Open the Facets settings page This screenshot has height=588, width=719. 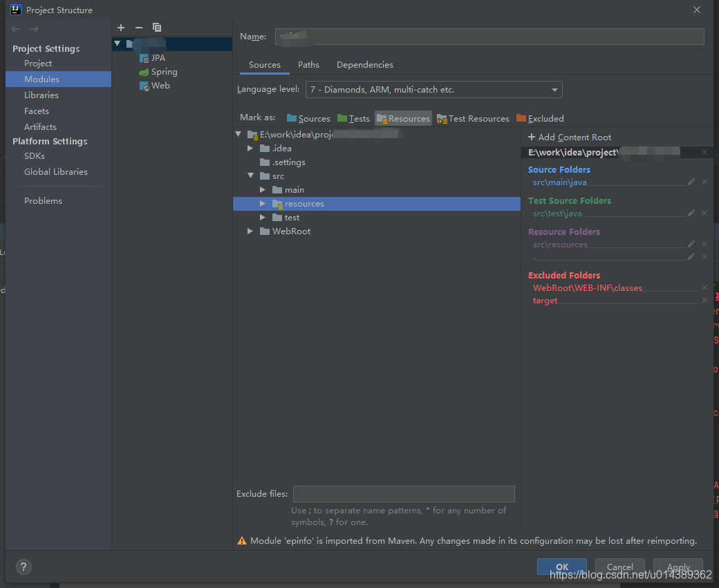click(x=36, y=111)
